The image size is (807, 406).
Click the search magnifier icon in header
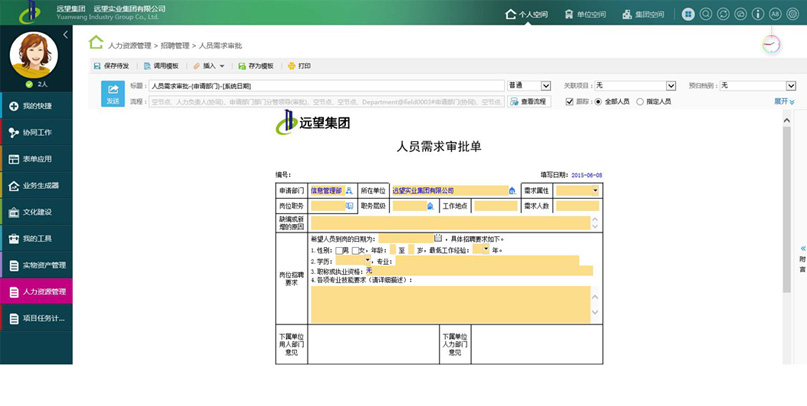tap(706, 14)
